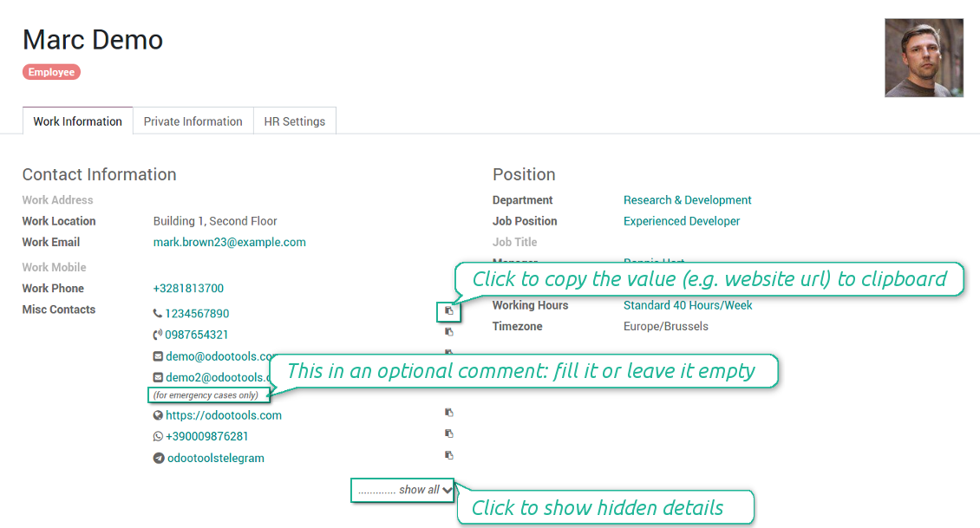Click Marc Demo's profile photo
The width and height of the screenshot is (980, 528).
pyautogui.click(x=924, y=58)
